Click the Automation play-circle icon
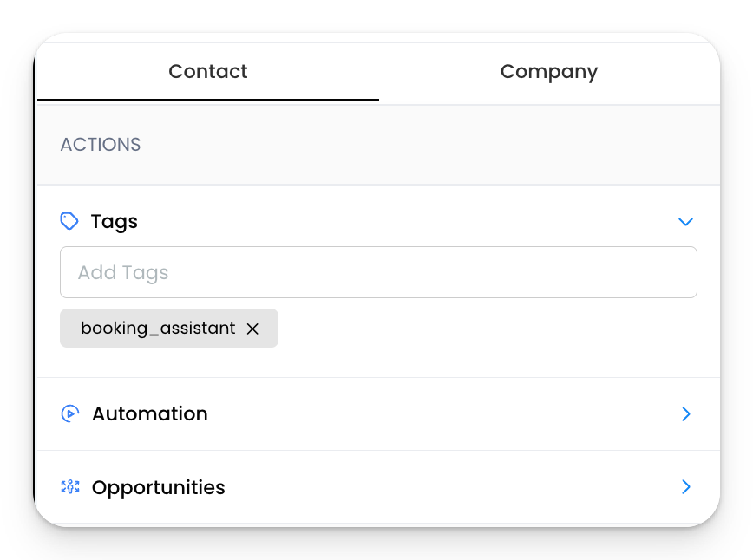The height and width of the screenshot is (560, 753). tap(70, 413)
